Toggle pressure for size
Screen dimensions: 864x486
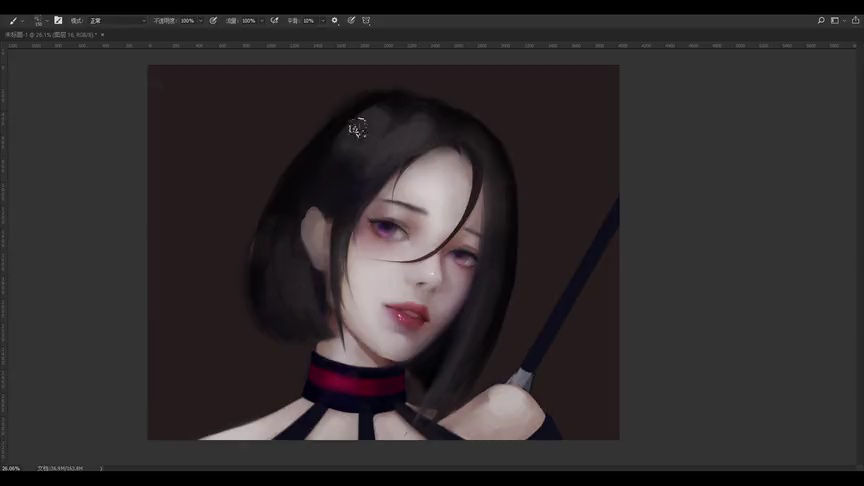click(x=351, y=20)
